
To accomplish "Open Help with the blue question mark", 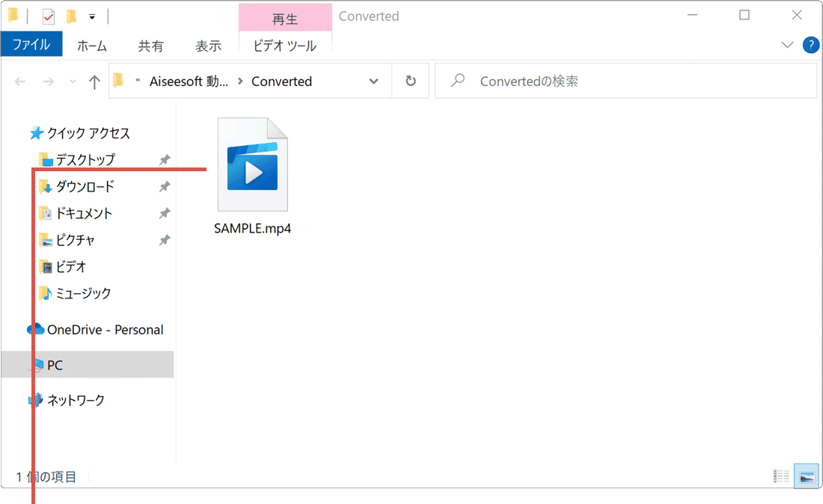I will 810,45.
